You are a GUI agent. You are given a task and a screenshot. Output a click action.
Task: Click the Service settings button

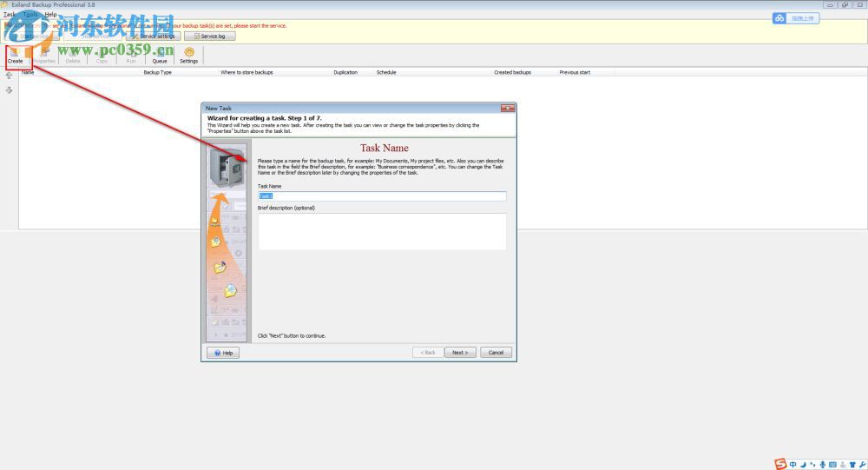click(154, 36)
